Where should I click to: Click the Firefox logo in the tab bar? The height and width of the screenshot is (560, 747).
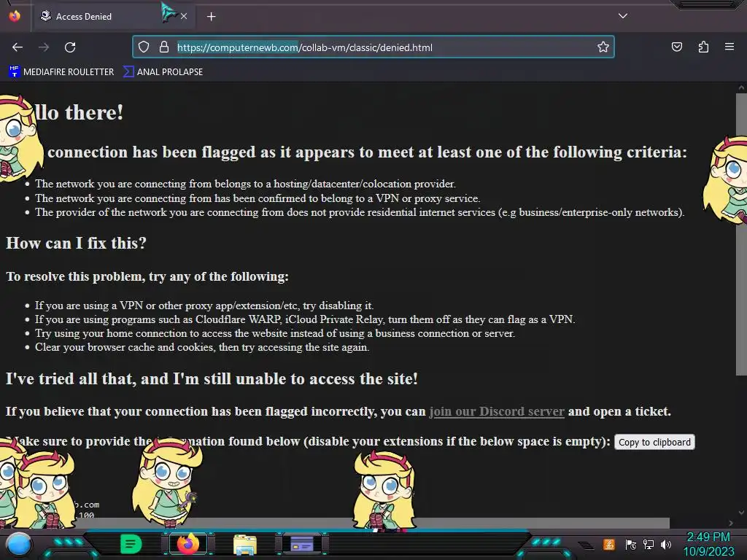(15, 16)
